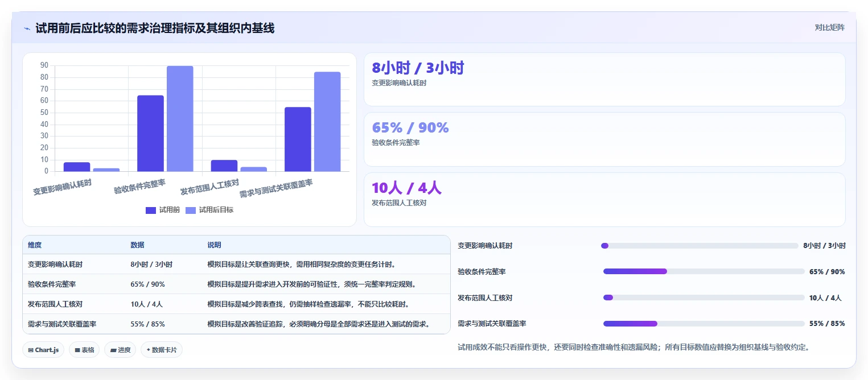Click the 对比矩阵 label in header

[x=829, y=27]
